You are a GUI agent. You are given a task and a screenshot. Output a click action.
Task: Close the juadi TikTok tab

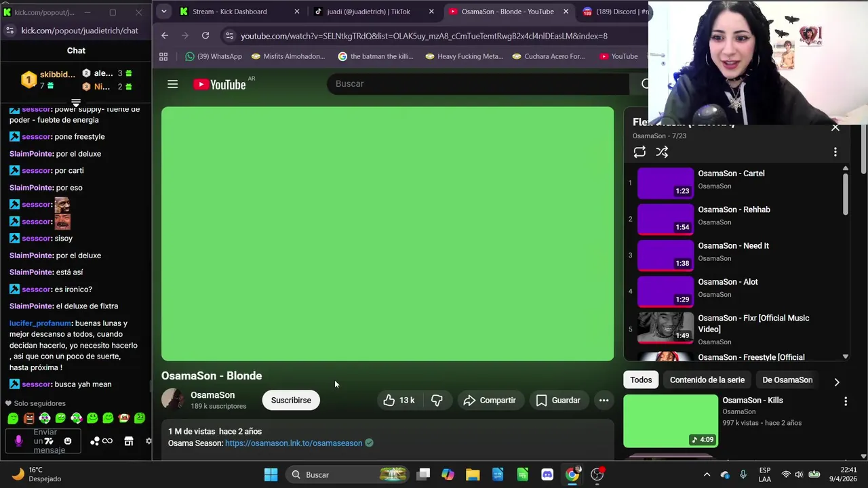431,12
